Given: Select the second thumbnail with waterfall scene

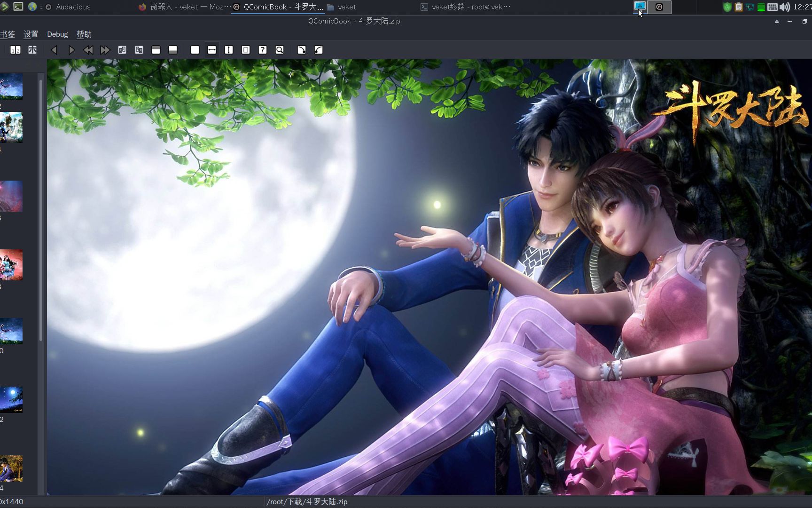Looking at the screenshot, I should pyautogui.click(x=11, y=127).
